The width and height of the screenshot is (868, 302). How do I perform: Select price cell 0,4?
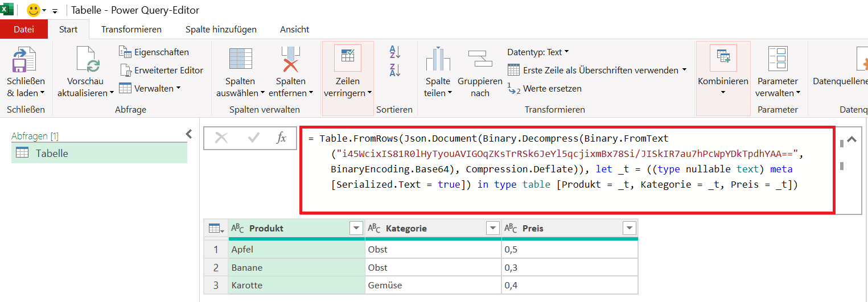(x=570, y=286)
